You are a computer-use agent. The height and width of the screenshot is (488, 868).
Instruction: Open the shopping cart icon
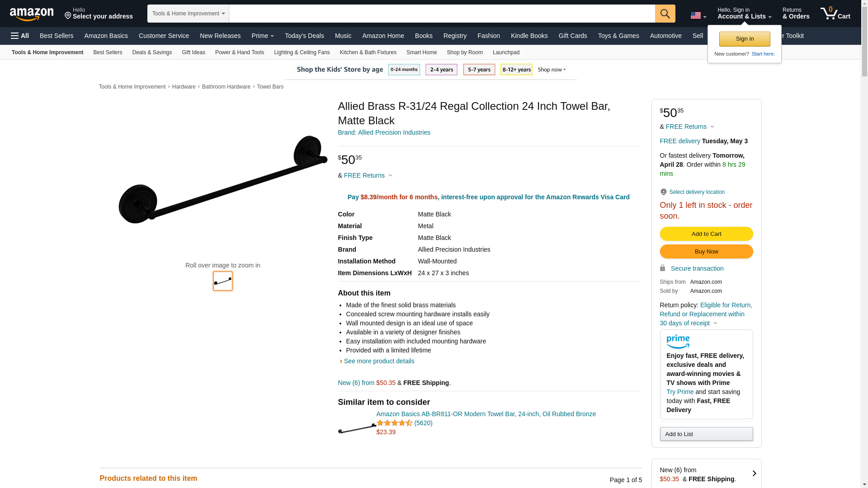coord(835,13)
